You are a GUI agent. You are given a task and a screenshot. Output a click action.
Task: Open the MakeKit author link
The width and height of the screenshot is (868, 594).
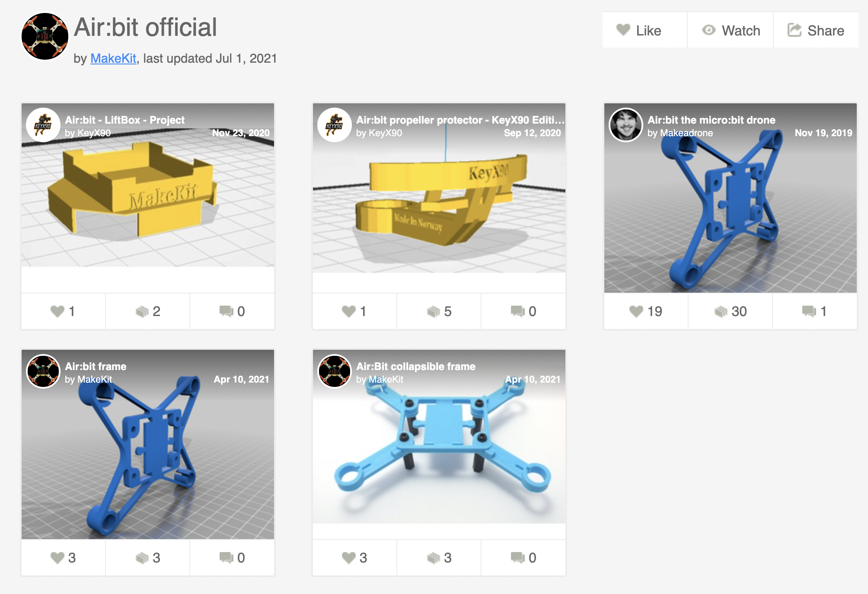coord(113,58)
